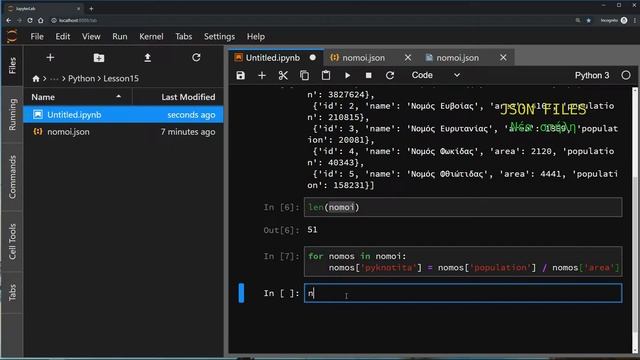640x360 pixels.
Task: Click the JupyterLab logo icon
Action: coord(12,36)
